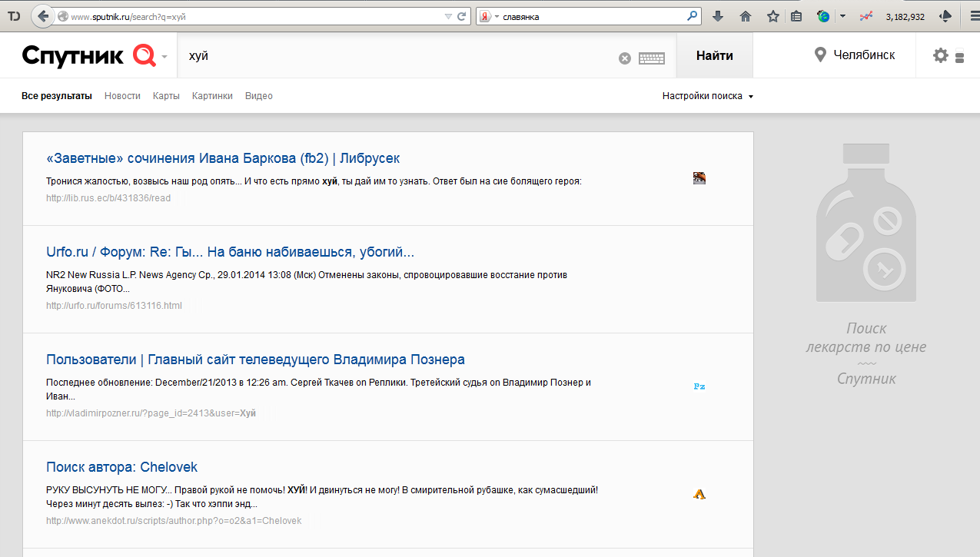
Task: Open settings gear icon
Action: 940,55
